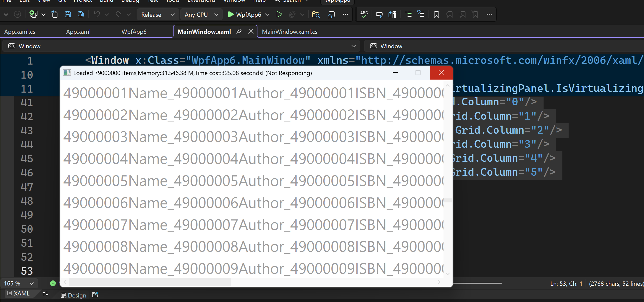The height and width of the screenshot is (302, 644).
Task: Click Start Without Debugging outline arrow
Action: point(279,14)
